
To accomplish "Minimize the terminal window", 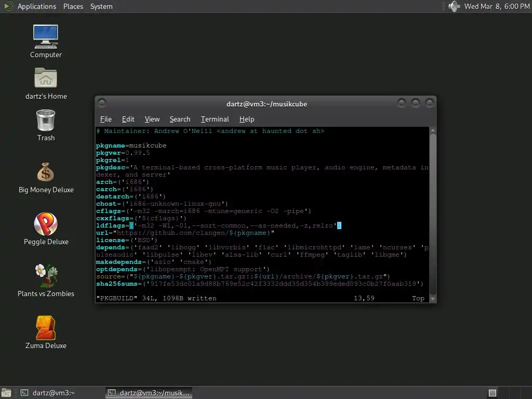I will coord(402,102).
